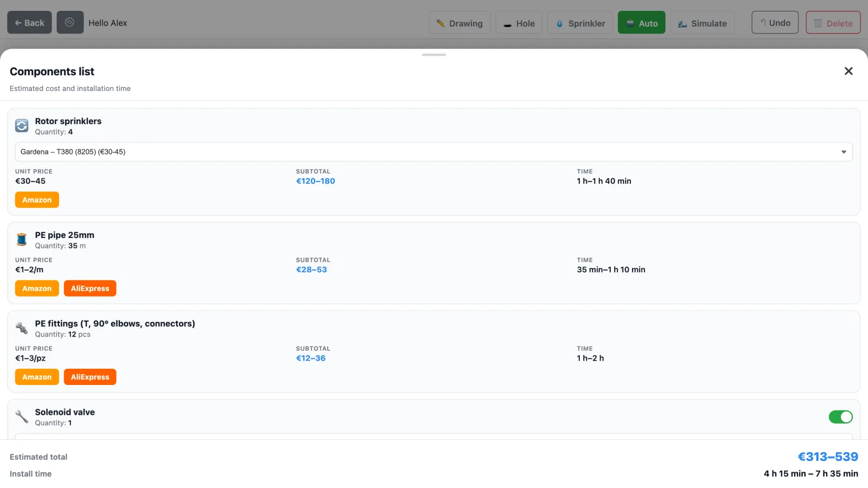Start the Simulate mode
This screenshot has width=868, height=488.
703,23
